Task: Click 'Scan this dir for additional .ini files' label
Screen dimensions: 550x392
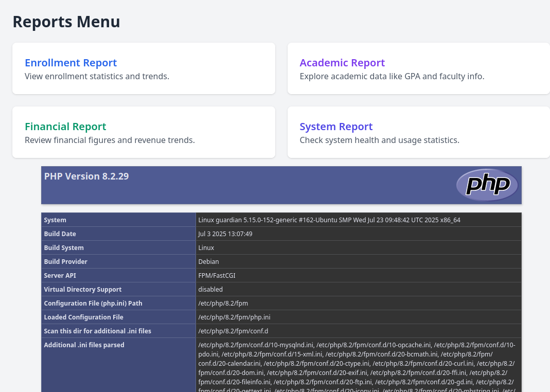Action: [97, 331]
